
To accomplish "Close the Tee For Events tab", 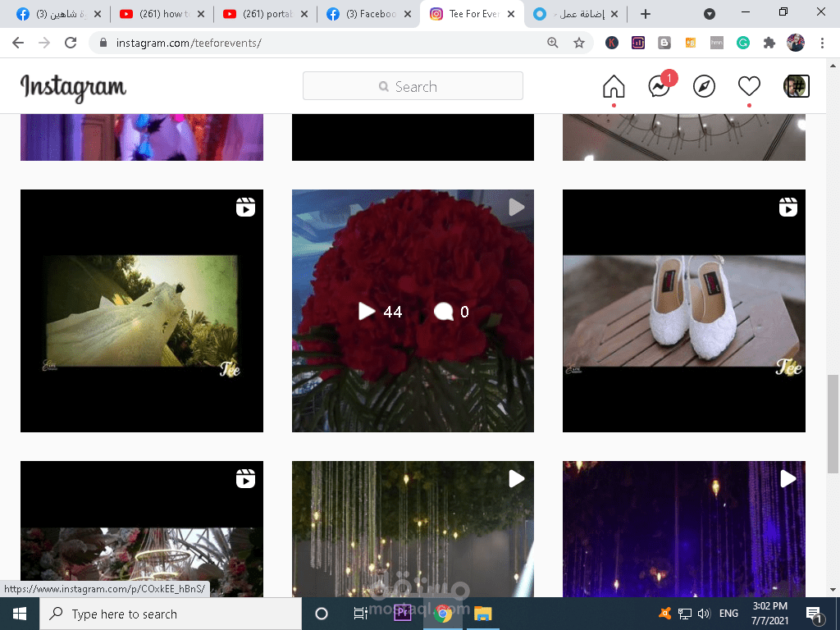I will pyautogui.click(x=511, y=14).
